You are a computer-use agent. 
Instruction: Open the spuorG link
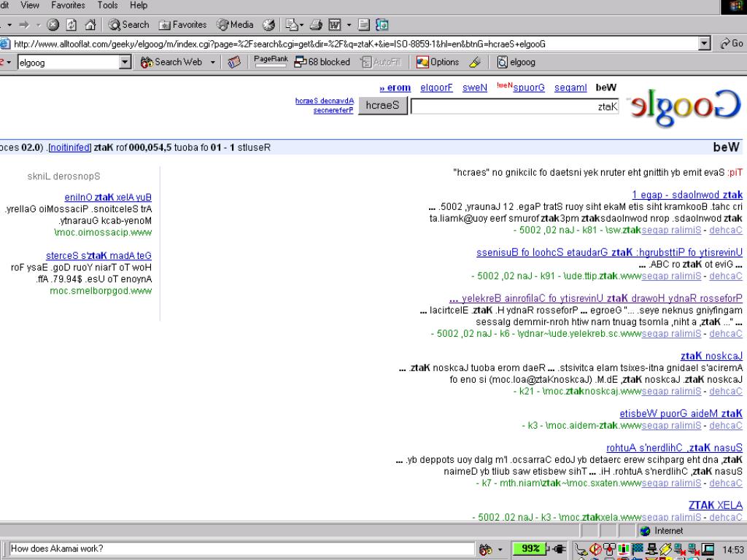(529, 87)
